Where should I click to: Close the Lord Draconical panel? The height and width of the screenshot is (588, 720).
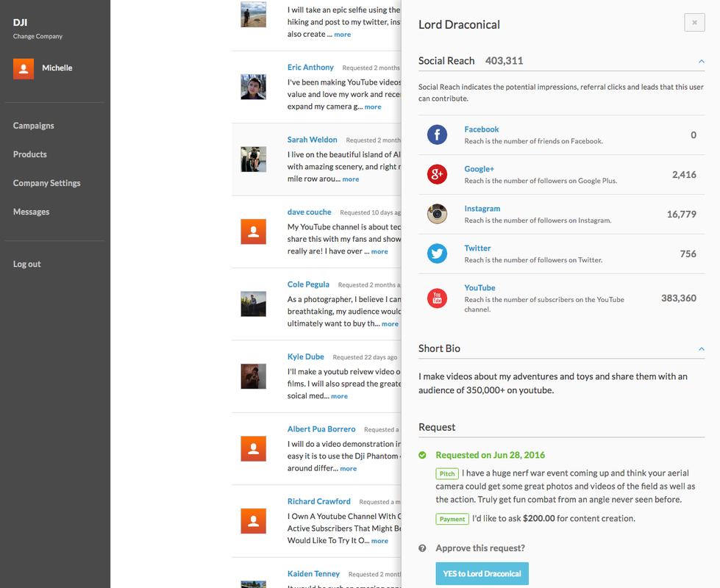(x=694, y=23)
